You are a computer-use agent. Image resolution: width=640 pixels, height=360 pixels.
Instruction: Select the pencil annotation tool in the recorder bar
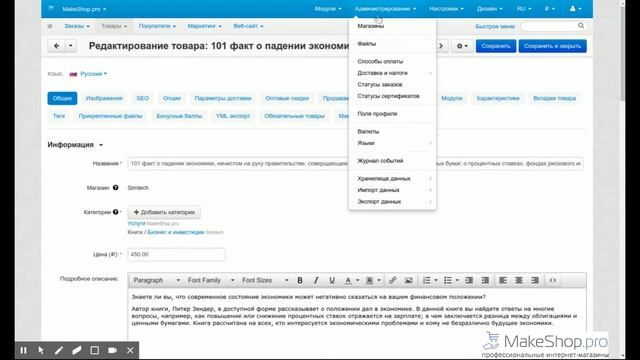click(59, 350)
